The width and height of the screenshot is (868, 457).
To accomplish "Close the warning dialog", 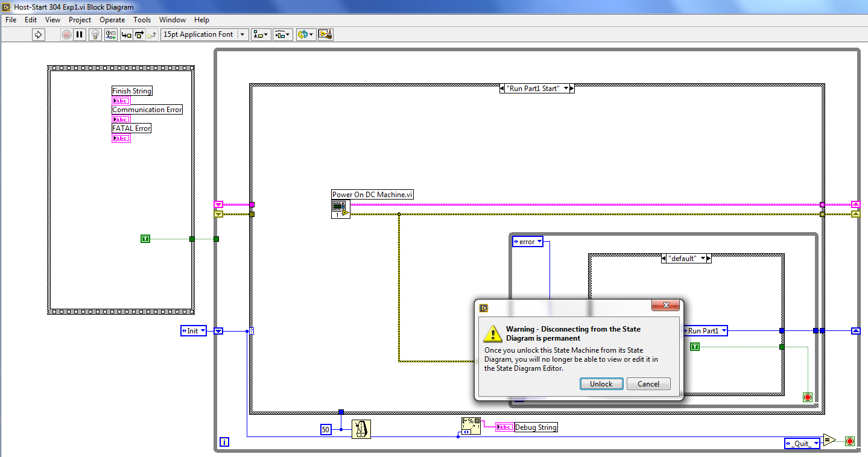I will coord(665,306).
